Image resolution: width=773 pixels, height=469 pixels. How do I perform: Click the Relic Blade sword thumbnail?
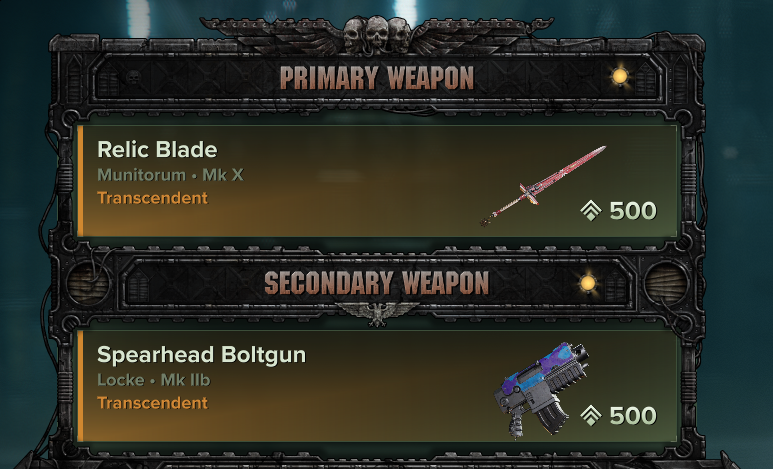click(543, 185)
